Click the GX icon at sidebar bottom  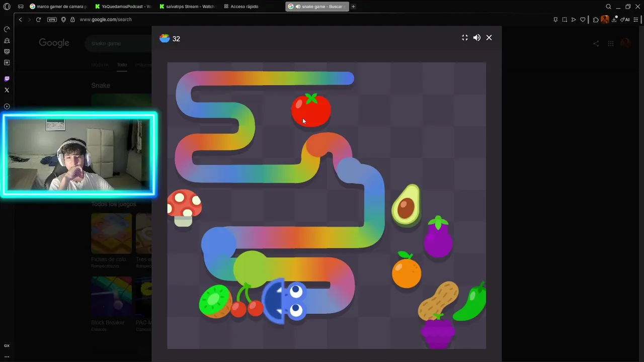pyautogui.click(x=7, y=345)
